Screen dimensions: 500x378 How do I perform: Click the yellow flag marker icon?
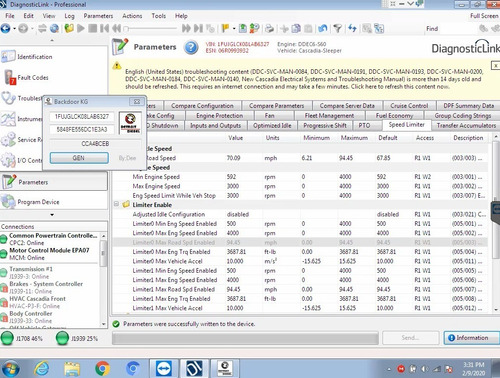pyautogui.click(x=226, y=29)
